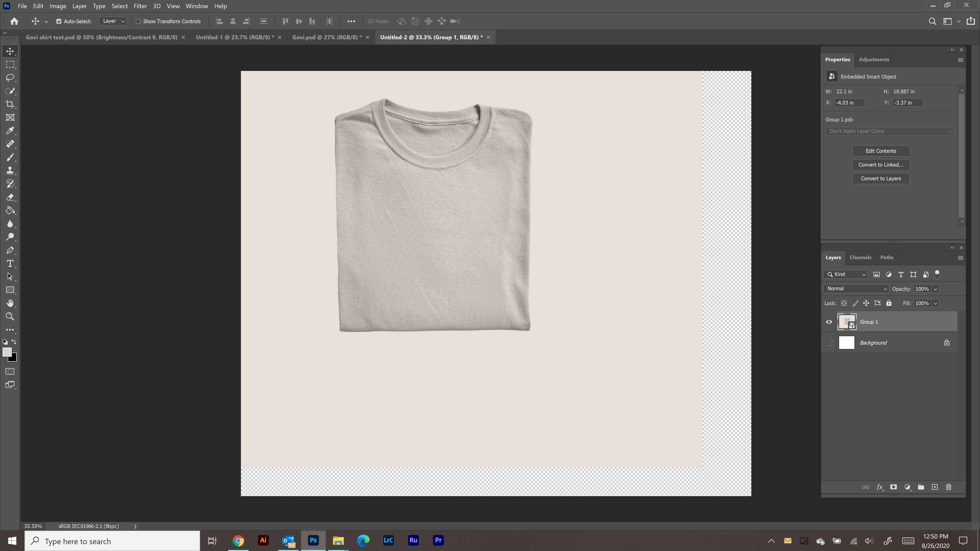This screenshot has width=980, height=551.
Task: Select the Pen tool
Action: pos(10,250)
